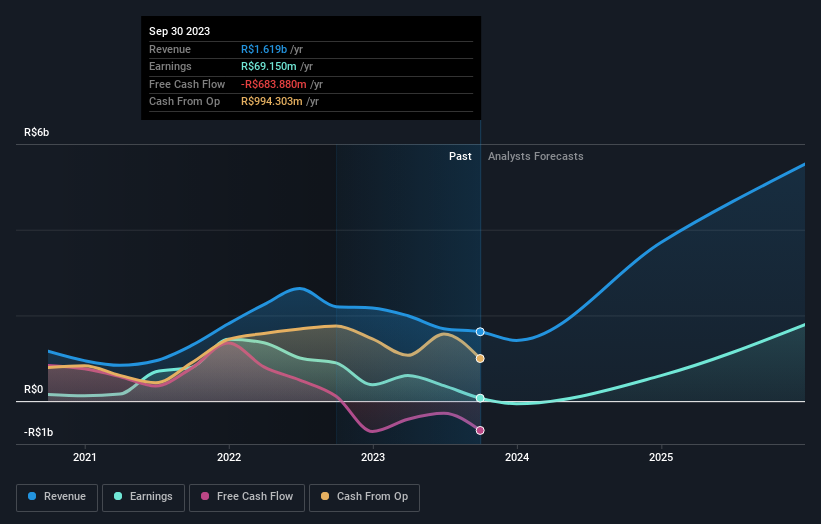Click the pink Free Cash Flow legend dot
The height and width of the screenshot is (524, 821).
click(x=205, y=496)
